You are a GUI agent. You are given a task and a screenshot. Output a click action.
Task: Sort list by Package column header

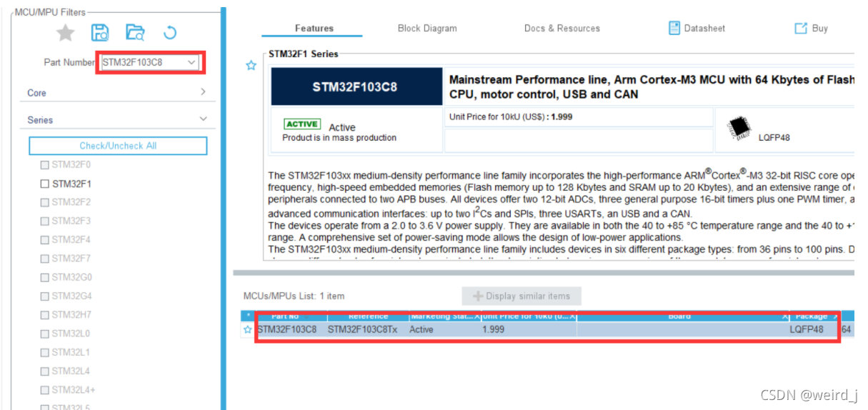814,316
